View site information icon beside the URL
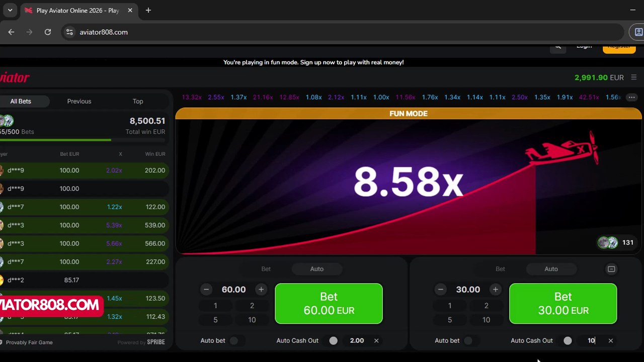The height and width of the screenshot is (362, 644). [69, 32]
